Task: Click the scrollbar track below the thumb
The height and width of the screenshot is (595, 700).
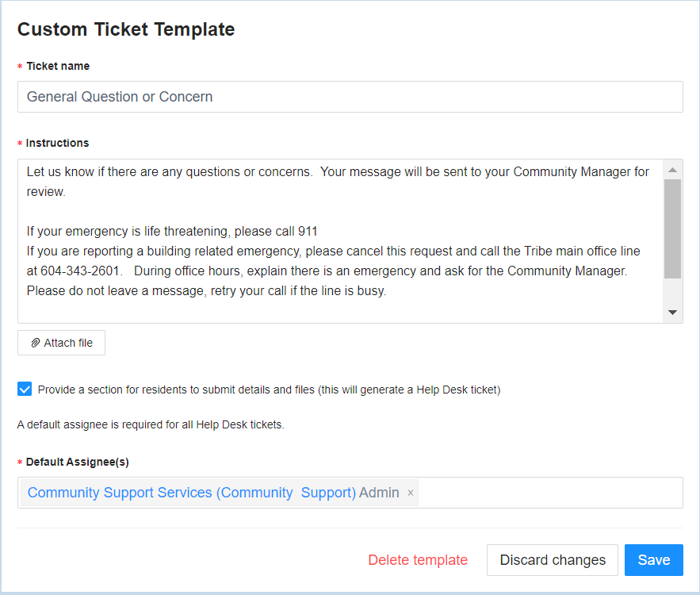Action: tap(673, 291)
